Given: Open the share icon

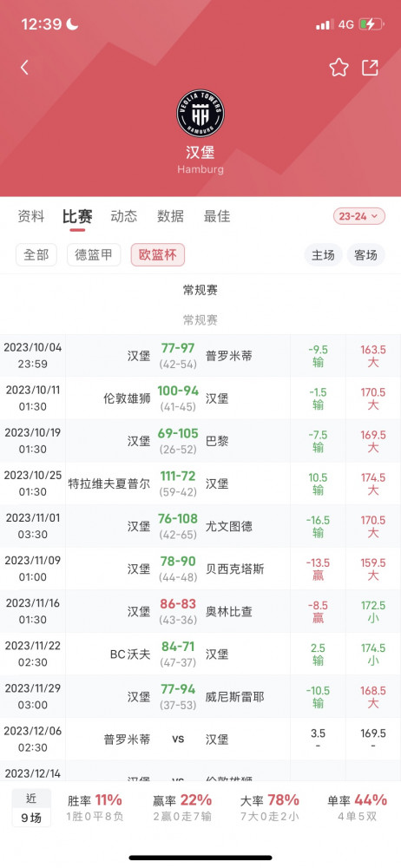Looking at the screenshot, I should click(x=370, y=68).
